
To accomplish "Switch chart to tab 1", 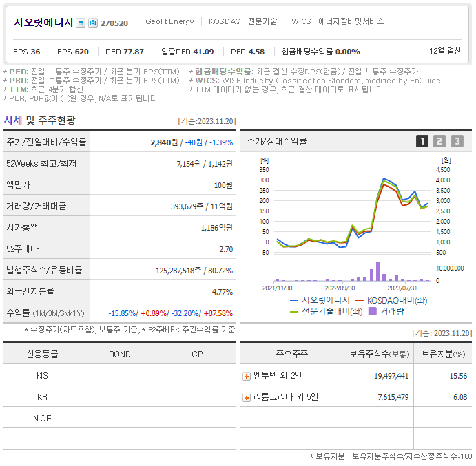I will point(422,141).
